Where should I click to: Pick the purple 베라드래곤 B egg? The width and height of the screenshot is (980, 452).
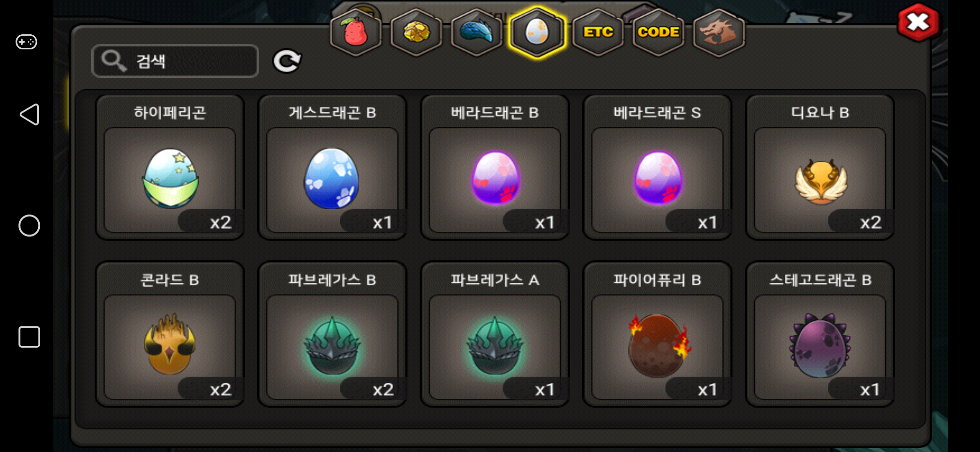(495, 167)
